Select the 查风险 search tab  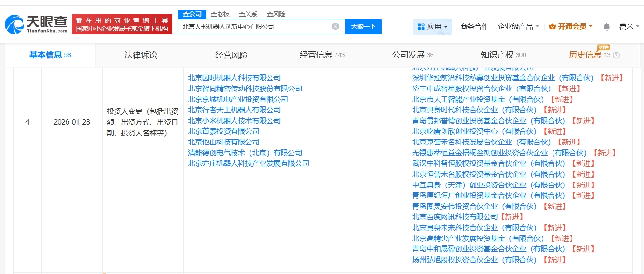coord(276,14)
